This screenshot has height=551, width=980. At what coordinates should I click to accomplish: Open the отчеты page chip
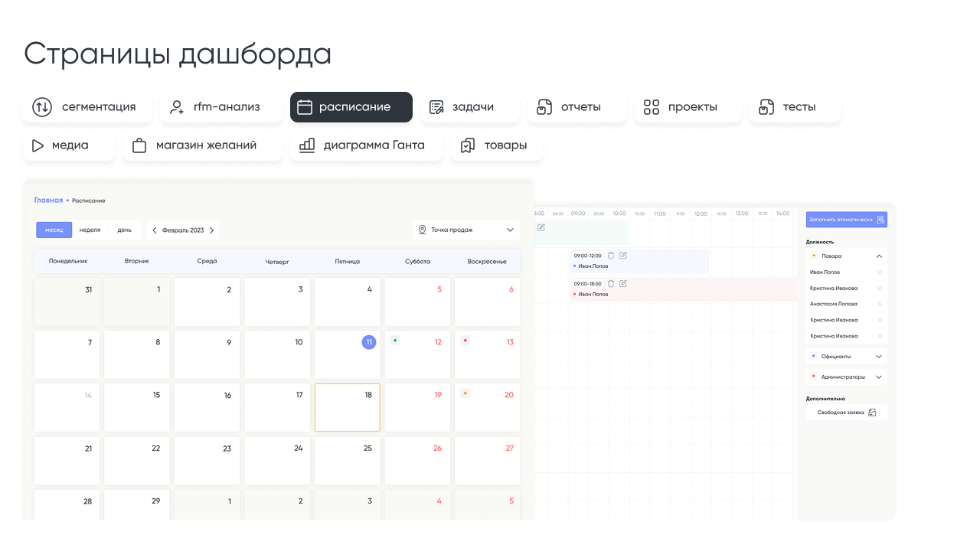tap(577, 107)
